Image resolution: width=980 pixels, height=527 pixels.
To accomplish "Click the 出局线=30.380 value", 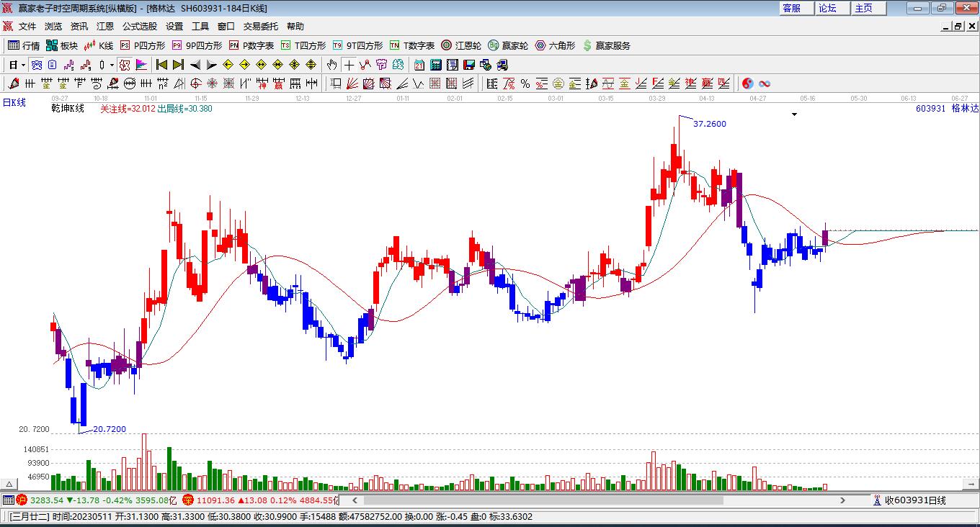I will 185,109.
